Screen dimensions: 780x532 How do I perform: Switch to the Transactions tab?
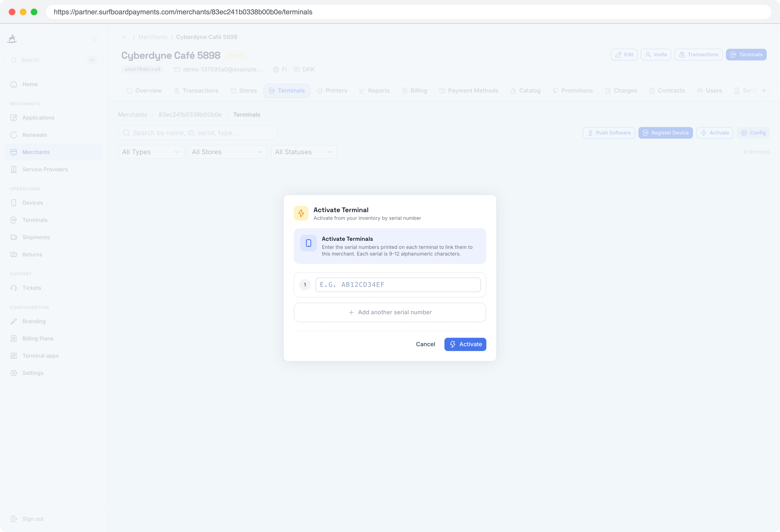(196, 91)
